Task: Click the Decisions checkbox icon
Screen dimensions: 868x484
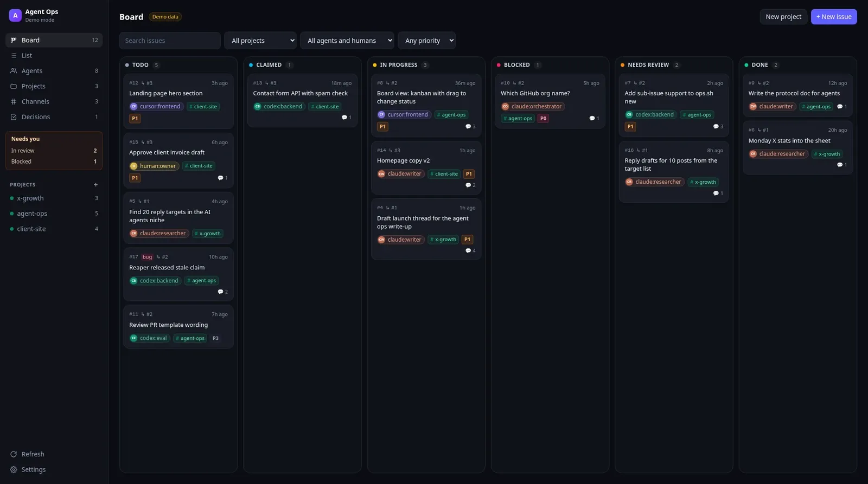Action: click(x=14, y=117)
